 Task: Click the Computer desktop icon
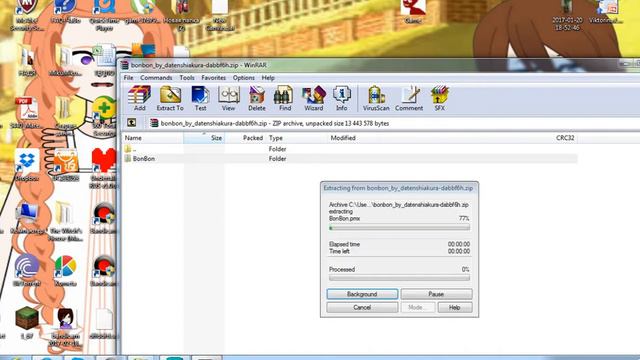coord(27,218)
